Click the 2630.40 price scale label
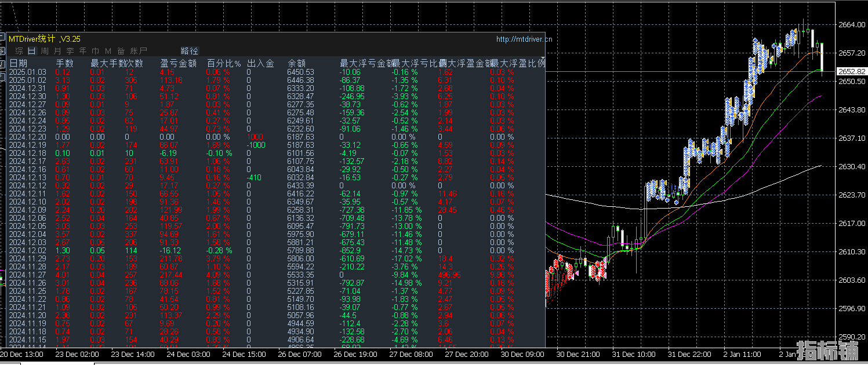 [852, 166]
